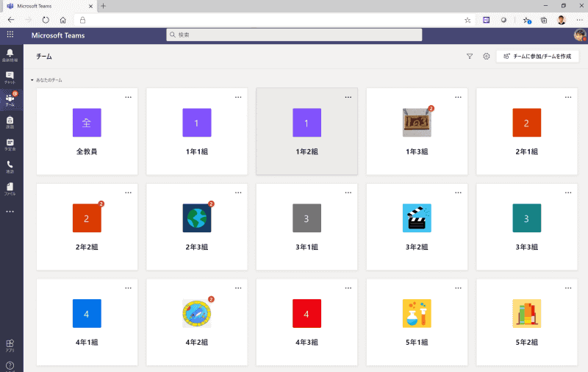
Task: Open the 3年2組 team tile
Action: (417, 226)
